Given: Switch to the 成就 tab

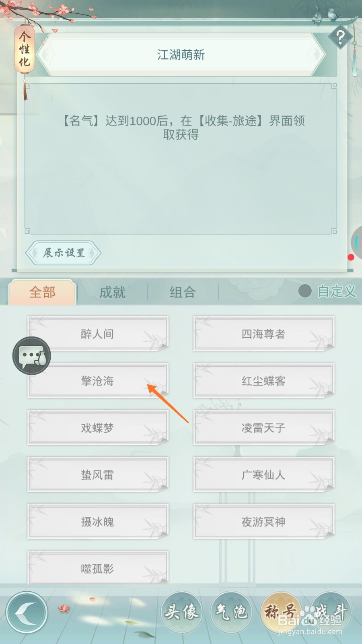Looking at the screenshot, I should (x=113, y=292).
